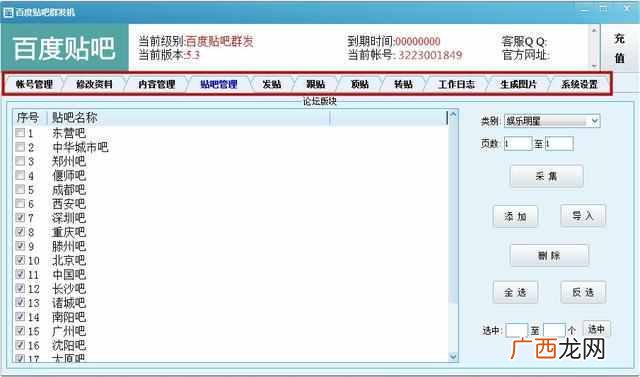
Task: Open the 内容管理 tab
Action: click(x=157, y=84)
